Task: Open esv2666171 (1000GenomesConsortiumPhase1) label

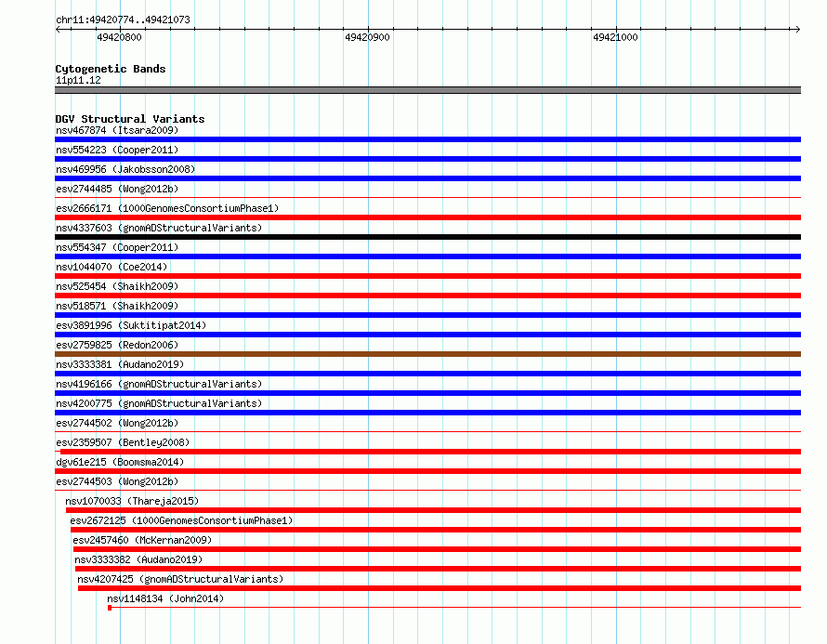Action: point(167,208)
